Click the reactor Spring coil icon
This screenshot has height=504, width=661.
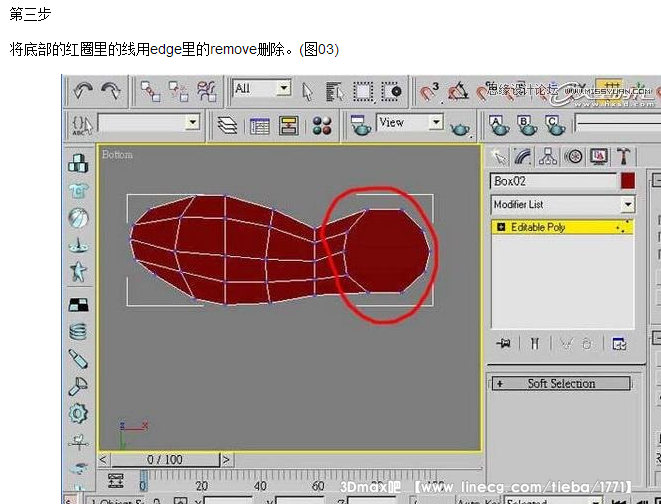pos(78,331)
